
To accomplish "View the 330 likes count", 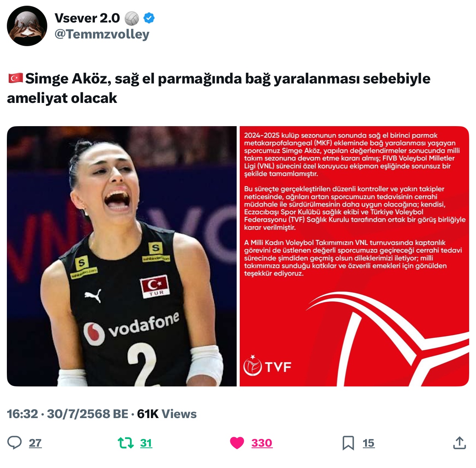I will click(262, 443).
